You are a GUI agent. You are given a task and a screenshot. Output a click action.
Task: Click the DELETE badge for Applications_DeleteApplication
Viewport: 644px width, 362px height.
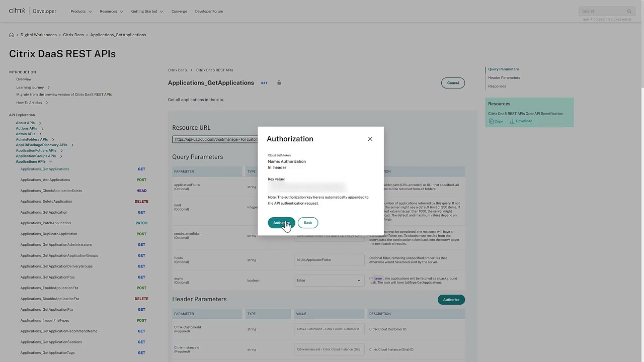pyautogui.click(x=141, y=201)
